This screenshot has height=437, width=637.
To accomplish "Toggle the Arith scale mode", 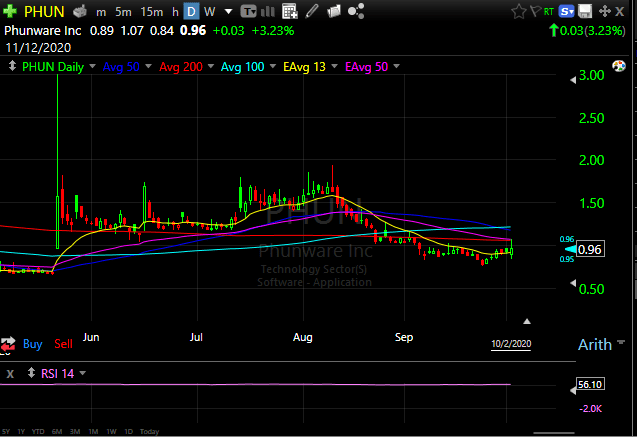I will (x=594, y=345).
